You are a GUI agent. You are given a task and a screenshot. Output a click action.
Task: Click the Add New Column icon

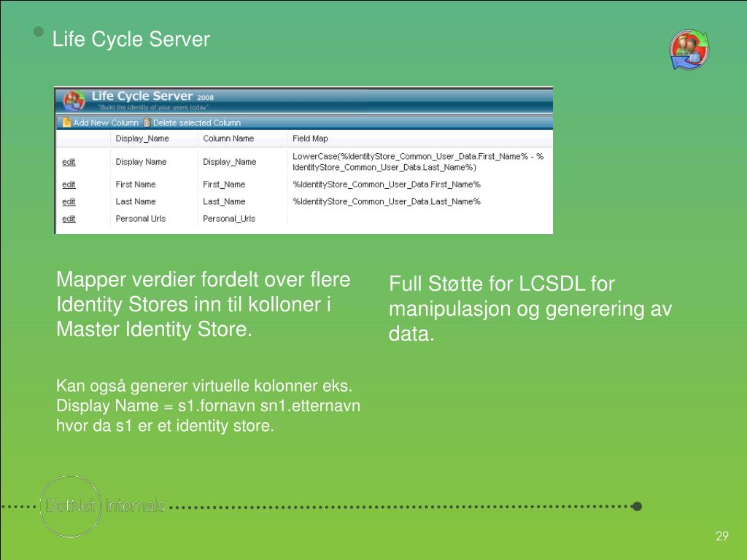(66, 122)
